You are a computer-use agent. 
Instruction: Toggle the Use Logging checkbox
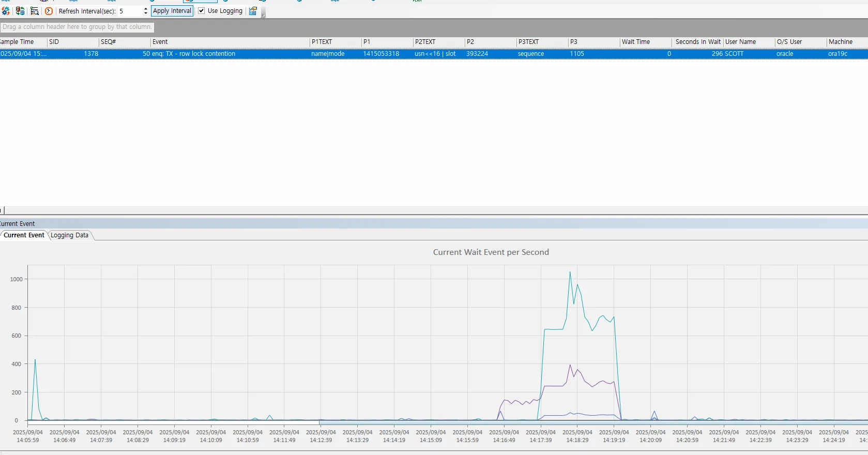[x=202, y=11]
